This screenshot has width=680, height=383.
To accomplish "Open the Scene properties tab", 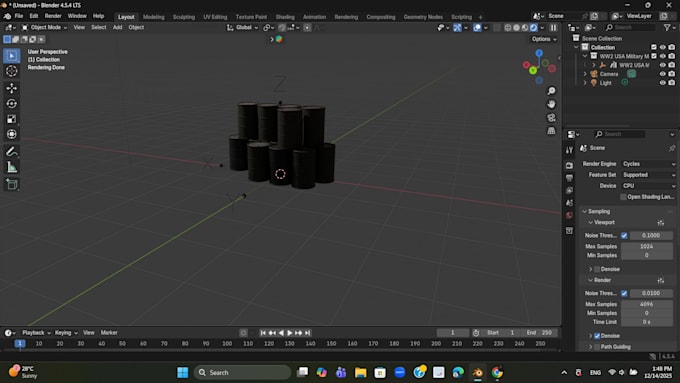I will [569, 203].
